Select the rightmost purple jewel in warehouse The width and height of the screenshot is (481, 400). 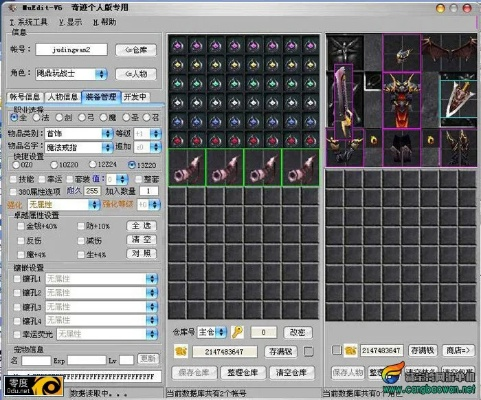pos(310,45)
